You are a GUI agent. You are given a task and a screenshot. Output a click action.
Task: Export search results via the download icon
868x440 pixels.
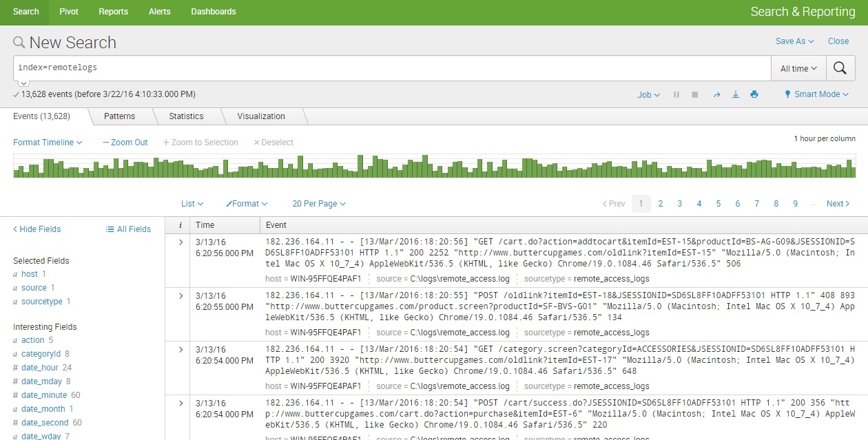point(735,94)
